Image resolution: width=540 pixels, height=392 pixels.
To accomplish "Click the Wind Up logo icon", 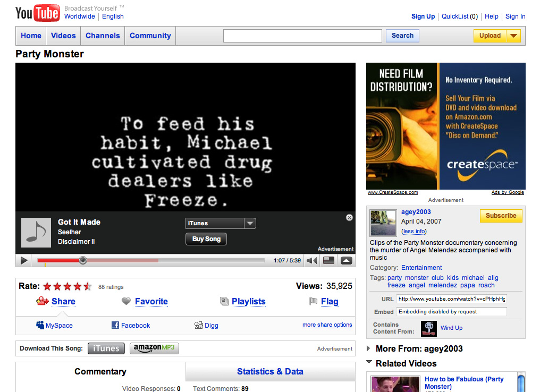I will pyautogui.click(x=429, y=328).
